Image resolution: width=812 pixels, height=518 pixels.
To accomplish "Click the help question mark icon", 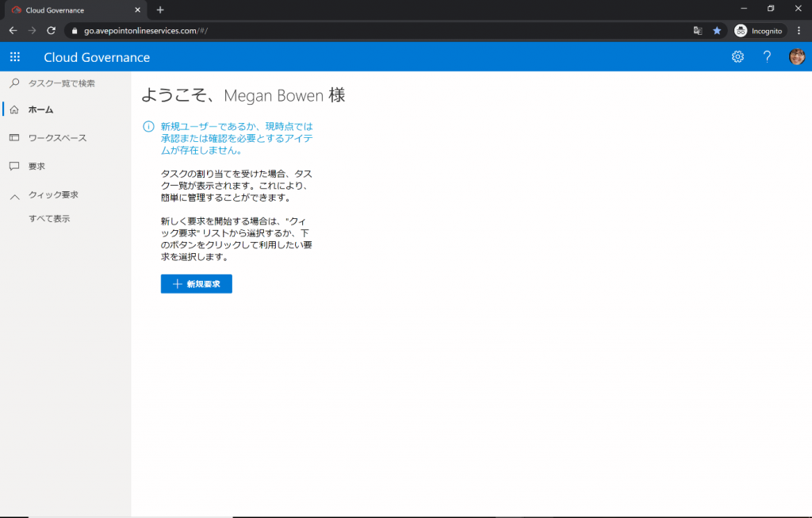I will 767,57.
